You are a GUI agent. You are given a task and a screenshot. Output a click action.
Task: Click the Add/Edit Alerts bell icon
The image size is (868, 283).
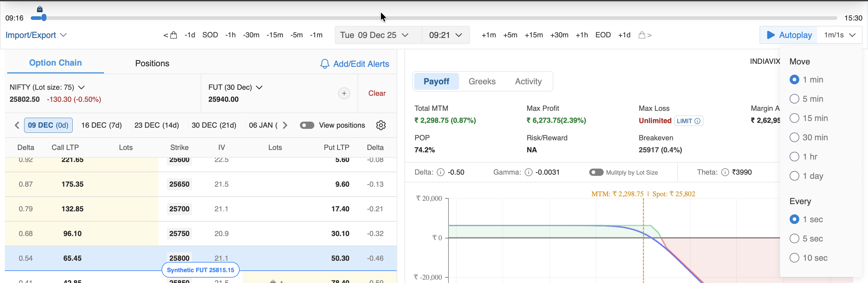(x=325, y=64)
